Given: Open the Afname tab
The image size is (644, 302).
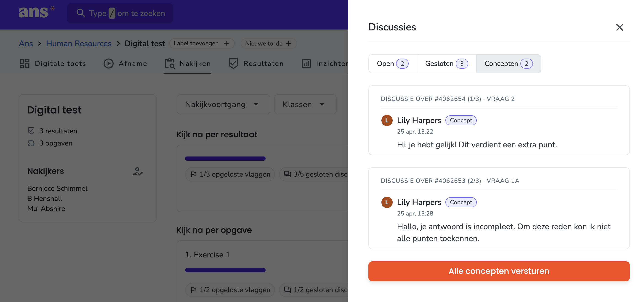Looking at the screenshot, I should click(125, 64).
